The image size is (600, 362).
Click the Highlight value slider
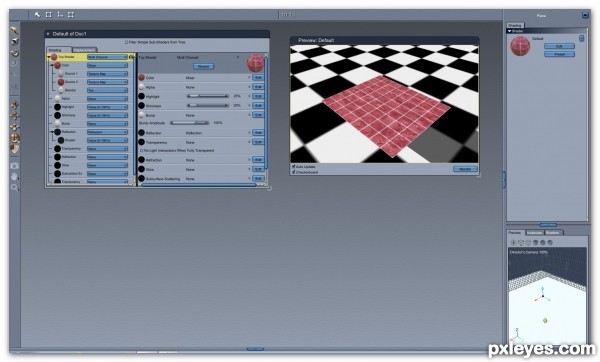pyautogui.click(x=208, y=96)
